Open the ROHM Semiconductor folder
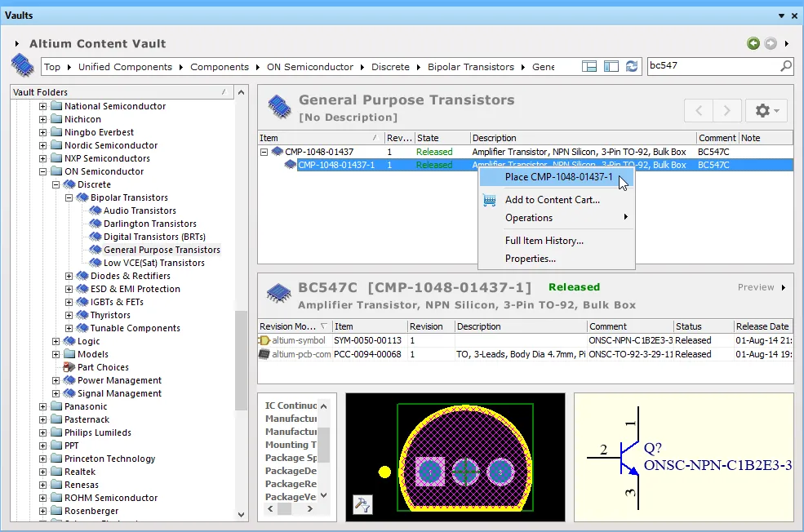804x532 pixels. click(111, 498)
